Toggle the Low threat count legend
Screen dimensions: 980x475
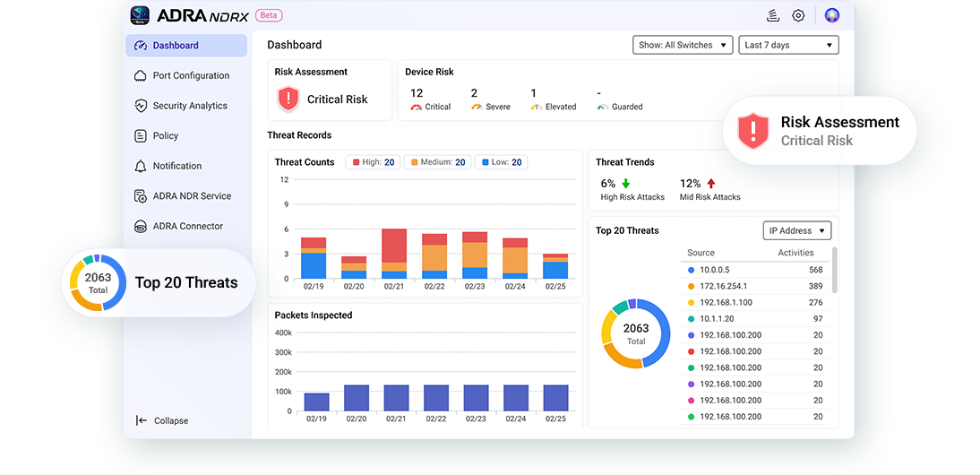[x=501, y=162]
